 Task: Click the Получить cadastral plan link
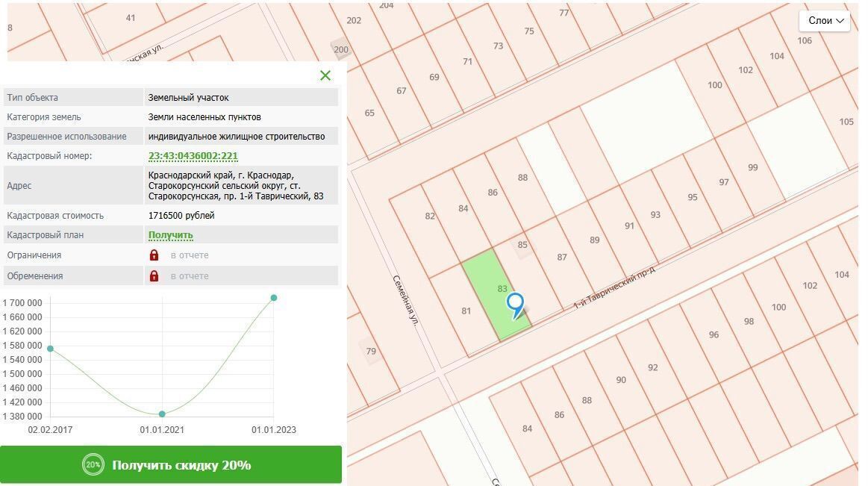click(170, 235)
